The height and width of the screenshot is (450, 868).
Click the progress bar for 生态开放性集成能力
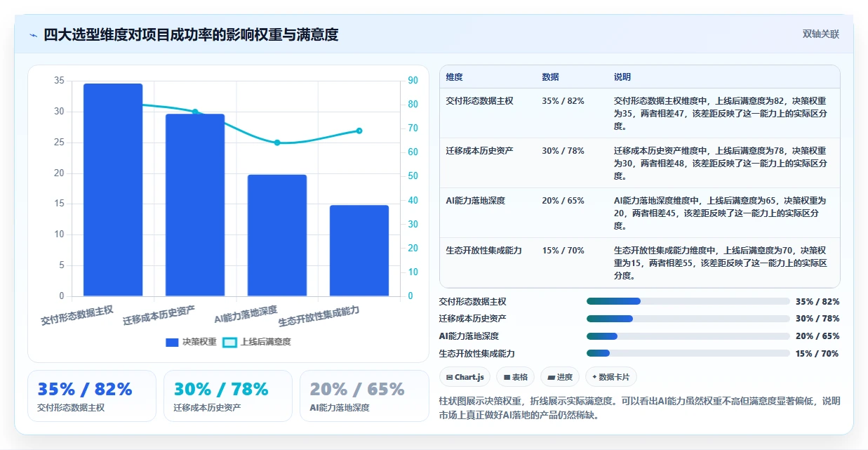point(688,354)
